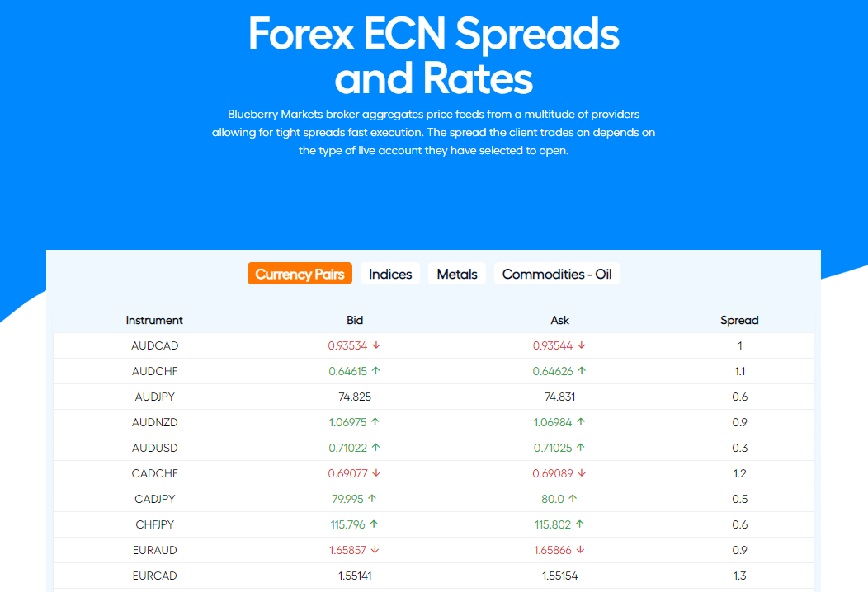Open the Metals tab
The height and width of the screenshot is (592, 868).
click(457, 273)
